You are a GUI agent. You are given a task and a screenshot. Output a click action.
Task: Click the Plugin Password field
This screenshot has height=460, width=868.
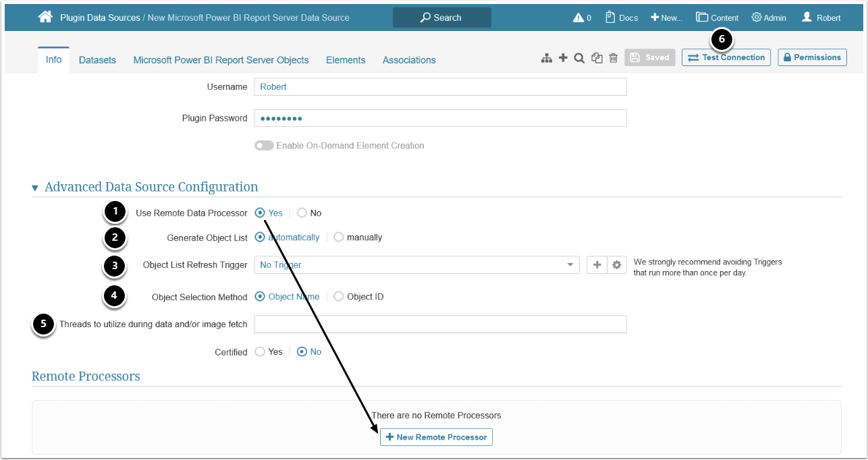440,118
